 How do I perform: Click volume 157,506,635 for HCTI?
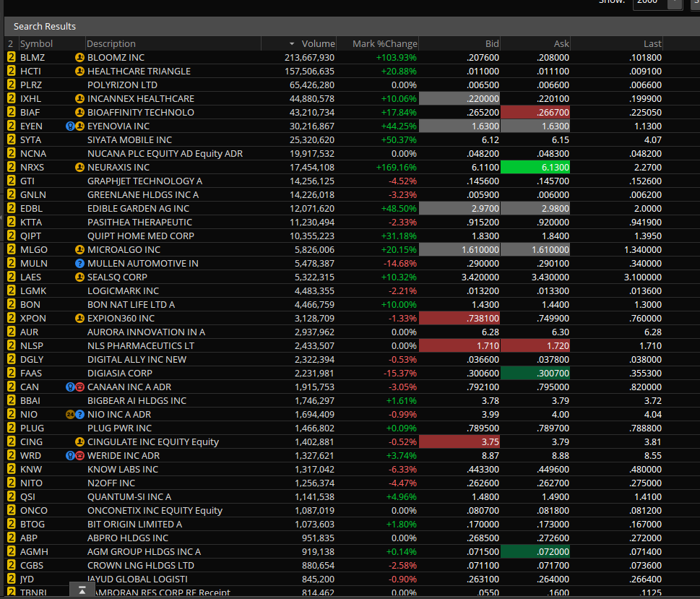pyautogui.click(x=309, y=71)
